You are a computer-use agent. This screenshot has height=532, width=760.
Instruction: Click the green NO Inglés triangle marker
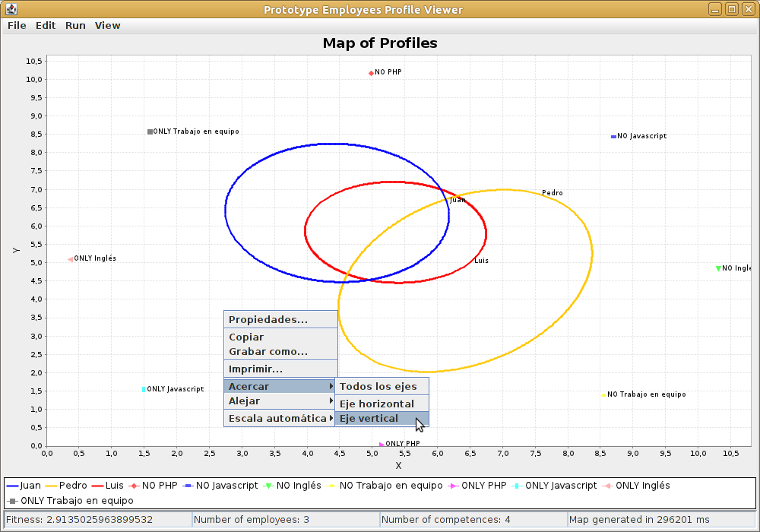pos(718,268)
